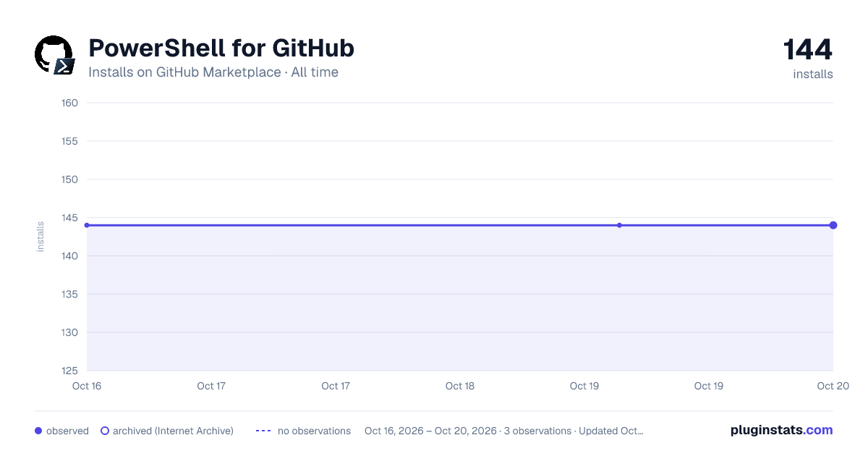Click the observed legend dot
The image size is (868, 456).
click(38, 431)
